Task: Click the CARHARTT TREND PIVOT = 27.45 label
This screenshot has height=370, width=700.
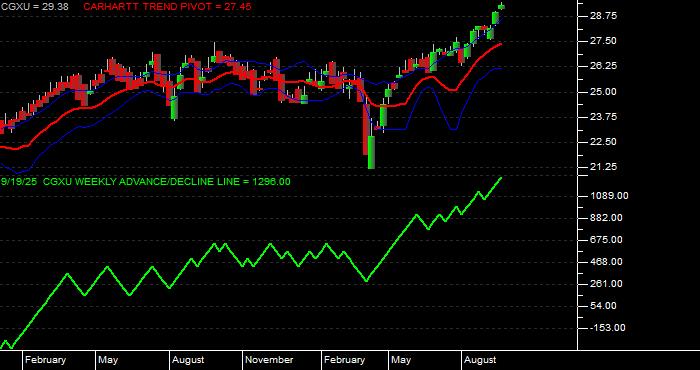Action: 167,7
